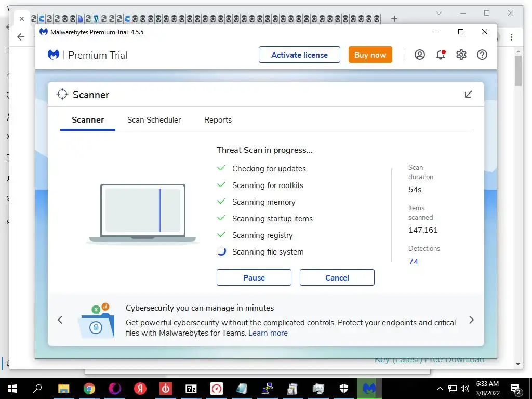Open File Explorer from taskbar
The height and width of the screenshot is (399, 532).
coord(63,389)
